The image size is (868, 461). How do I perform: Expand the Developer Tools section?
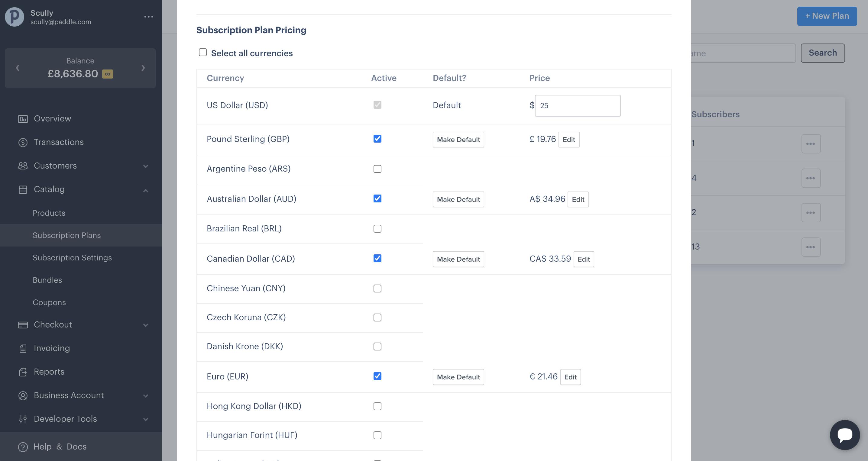pyautogui.click(x=146, y=419)
